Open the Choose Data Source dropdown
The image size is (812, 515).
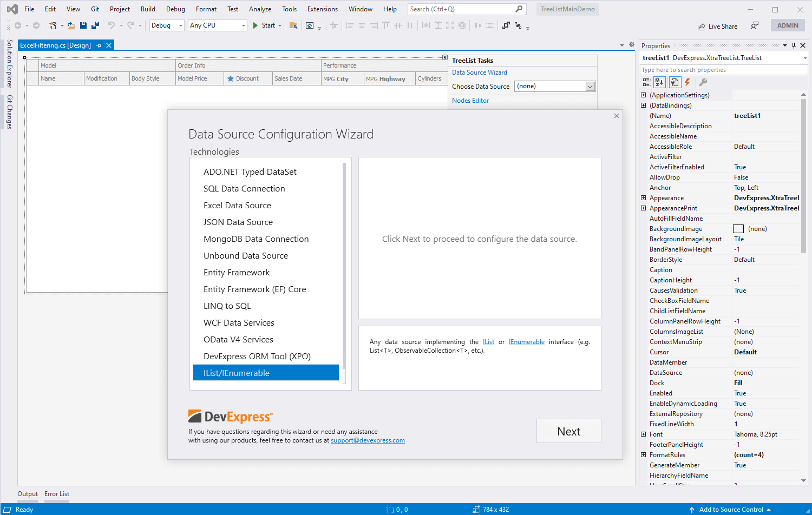(590, 87)
